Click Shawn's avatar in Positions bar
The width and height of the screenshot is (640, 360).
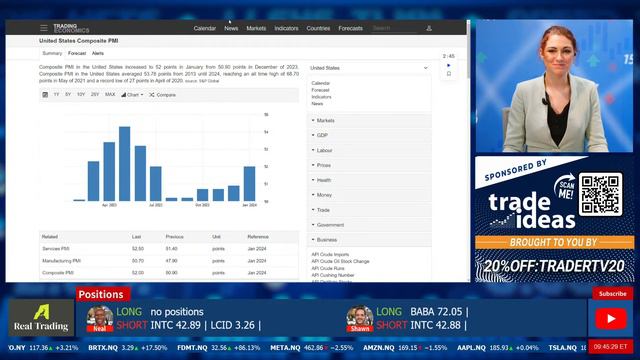click(x=360, y=318)
